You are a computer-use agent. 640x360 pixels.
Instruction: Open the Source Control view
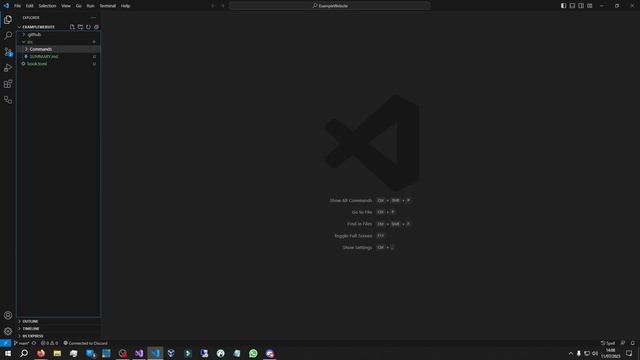(x=8, y=52)
